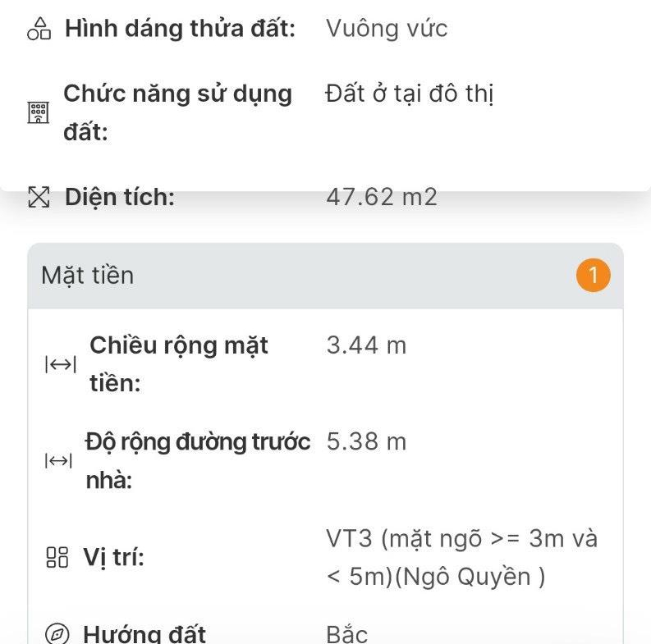Click the 47.62 m2 area value
Image resolution: width=651 pixels, height=644 pixels.
382,197
